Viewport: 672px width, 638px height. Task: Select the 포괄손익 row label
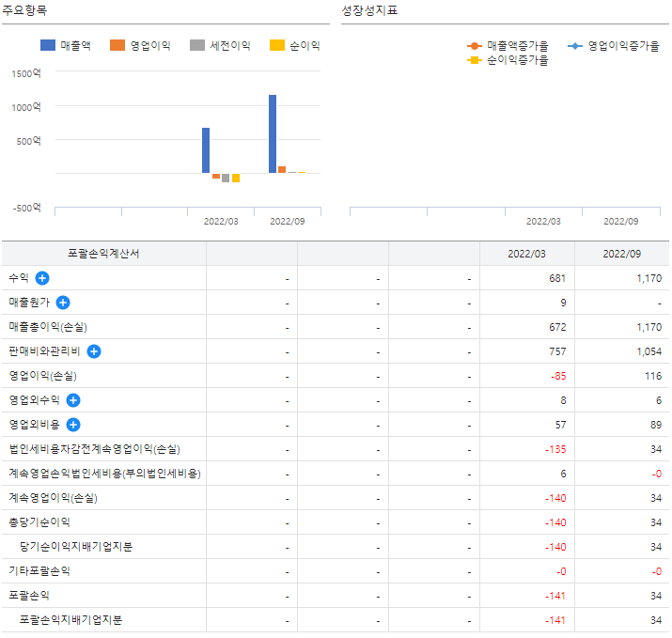29,596
